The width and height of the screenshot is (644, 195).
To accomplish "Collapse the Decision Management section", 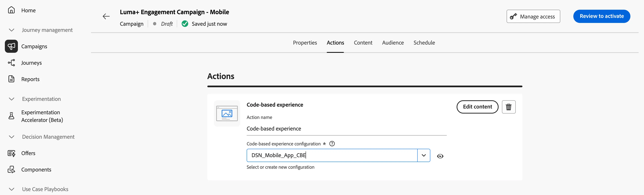I will coord(12,137).
